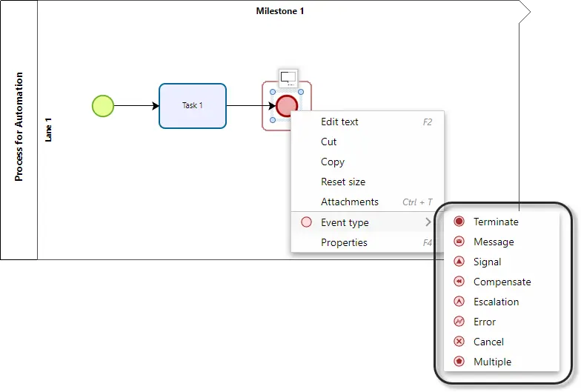Screen dimensions: 581x392
Task: Select the Terminate event type icon
Action: click(459, 222)
